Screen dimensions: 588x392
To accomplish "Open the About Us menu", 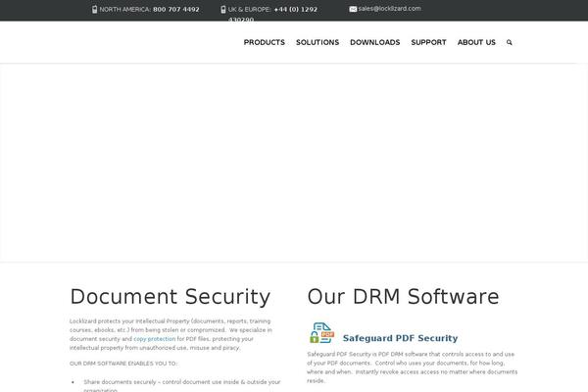I will (476, 42).
